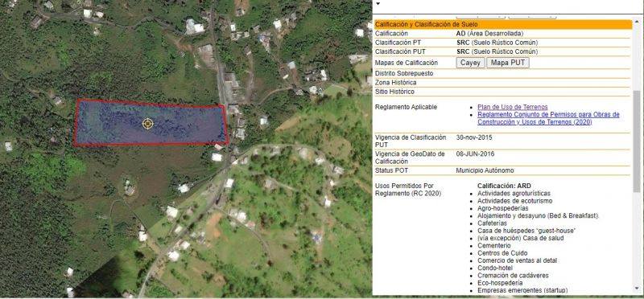Select the 'Municipio Autónomo' status value
644x299 pixels.
(485, 170)
